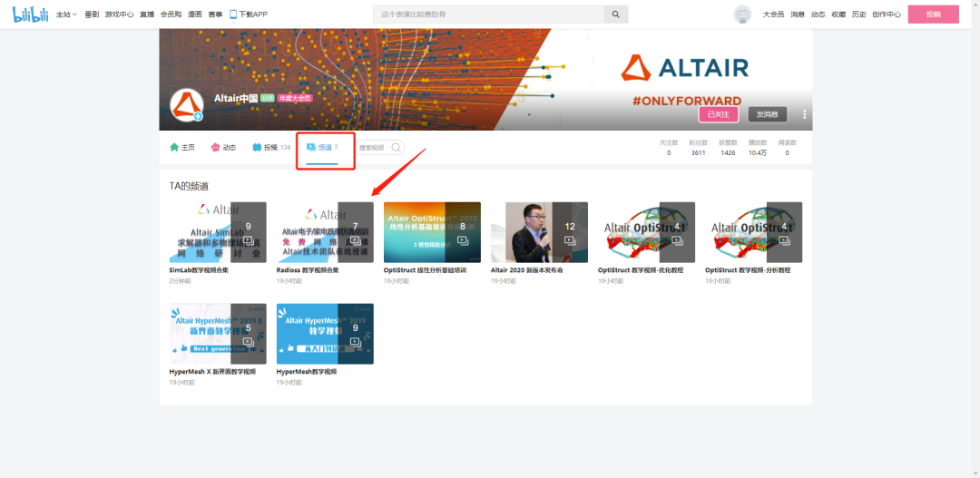This screenshot has height=478, width=980.
Task: Expand the 主站 dropdown menu
Action: click(66, 15)
